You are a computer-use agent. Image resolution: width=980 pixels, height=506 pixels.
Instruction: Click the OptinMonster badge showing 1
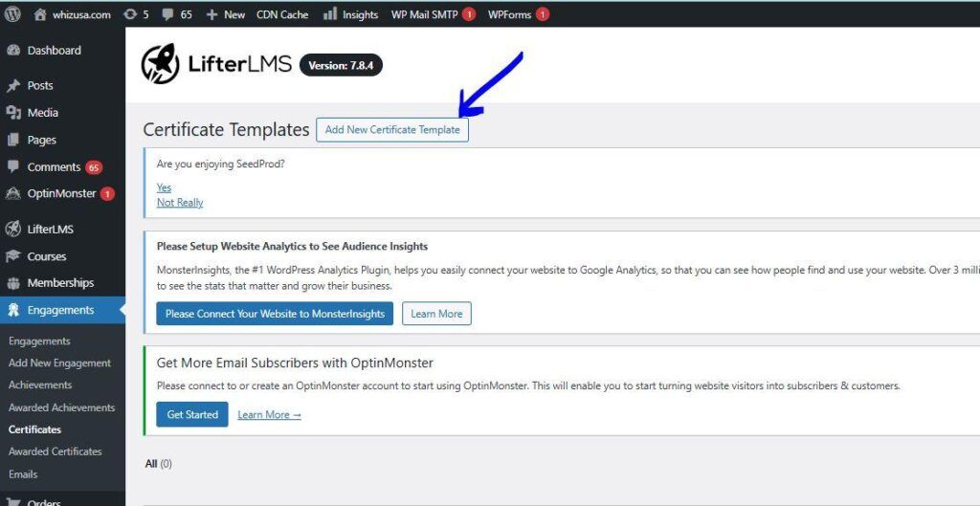tap(107, 193)
